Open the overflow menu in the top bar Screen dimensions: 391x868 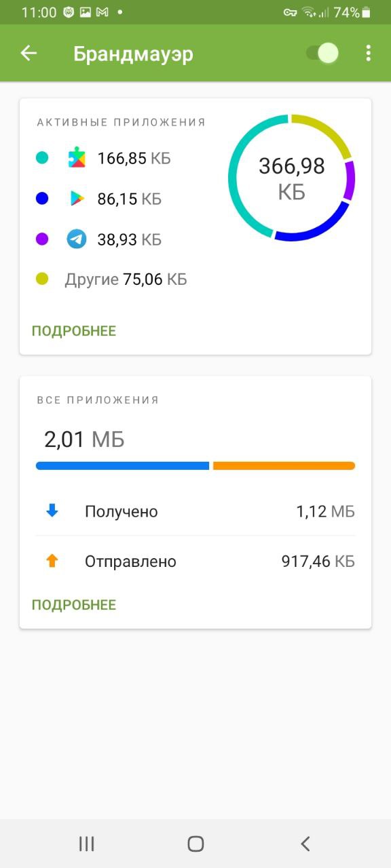[x=368, y=52]
